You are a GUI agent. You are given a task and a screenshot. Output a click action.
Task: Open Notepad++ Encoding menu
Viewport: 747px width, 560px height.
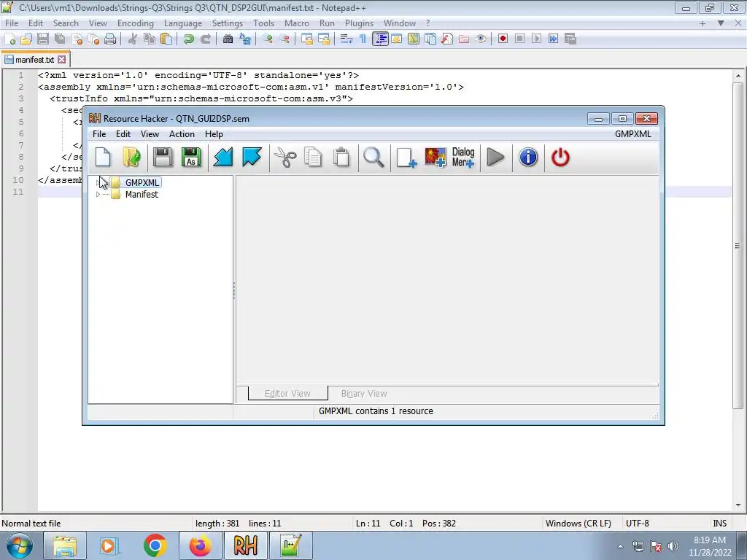point(135,23)
